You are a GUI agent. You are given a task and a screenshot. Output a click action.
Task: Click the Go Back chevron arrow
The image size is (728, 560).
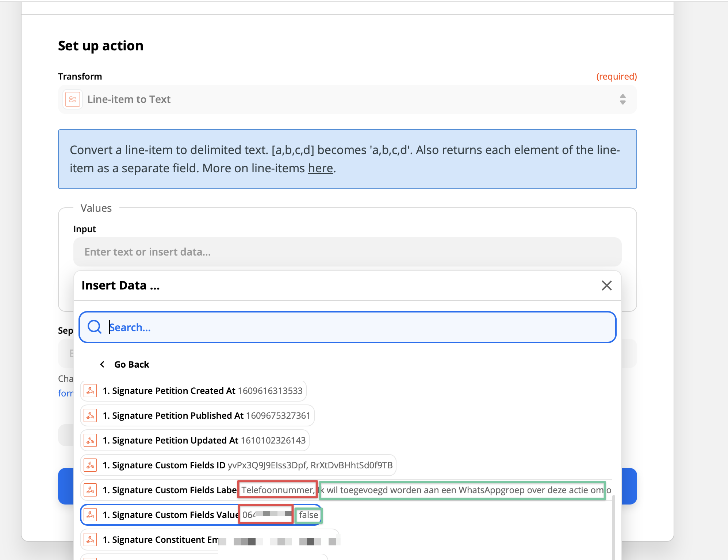point(103,364)
